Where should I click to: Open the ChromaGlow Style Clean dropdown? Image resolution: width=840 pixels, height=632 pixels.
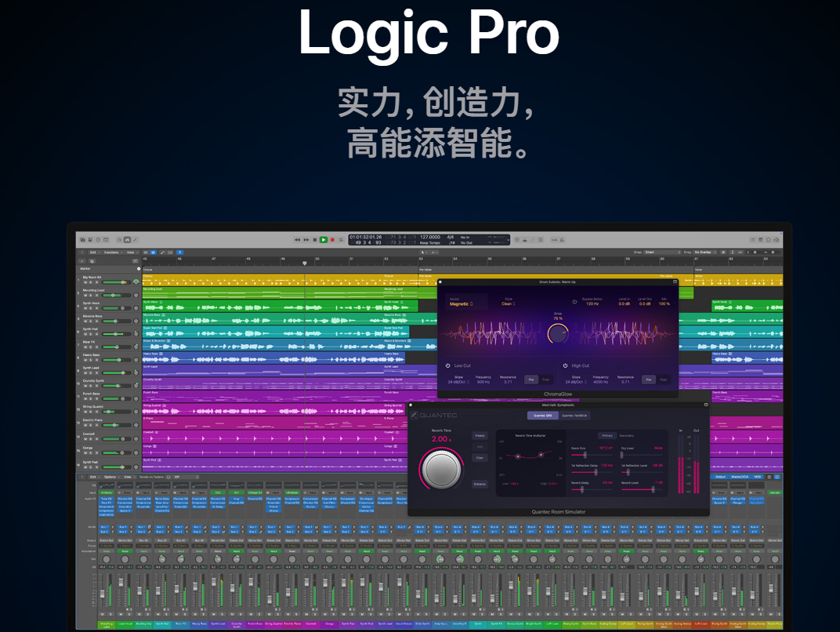509,304
